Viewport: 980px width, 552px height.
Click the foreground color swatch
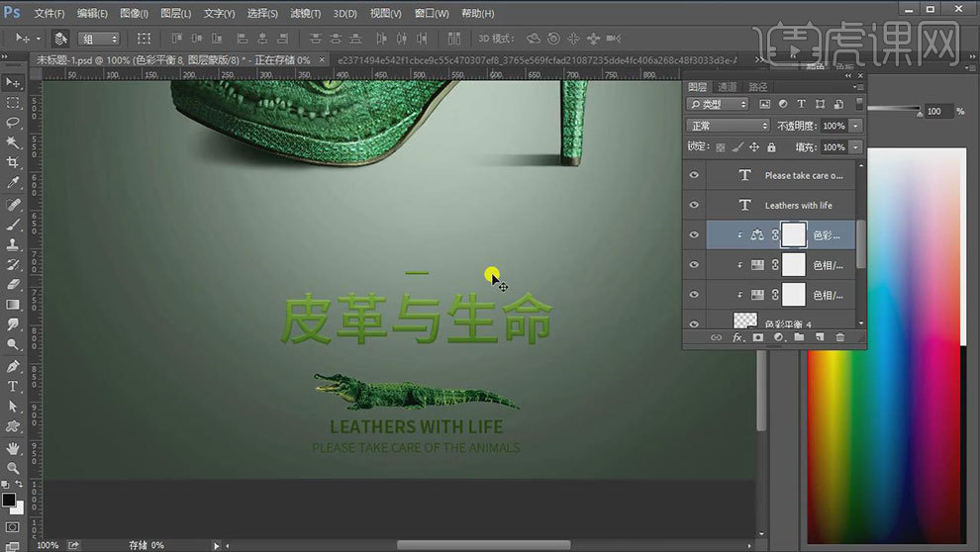coord(9,500)
